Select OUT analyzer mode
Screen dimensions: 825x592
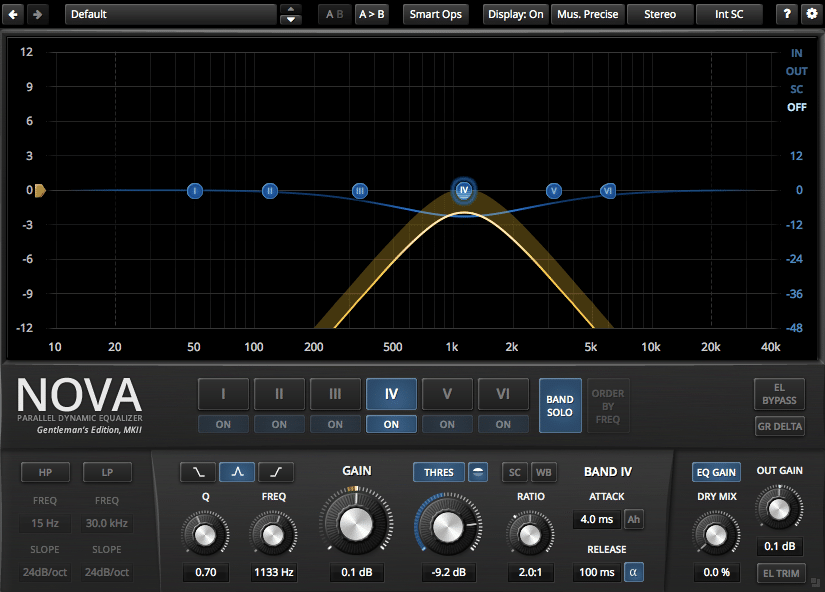tap(797, 71)
